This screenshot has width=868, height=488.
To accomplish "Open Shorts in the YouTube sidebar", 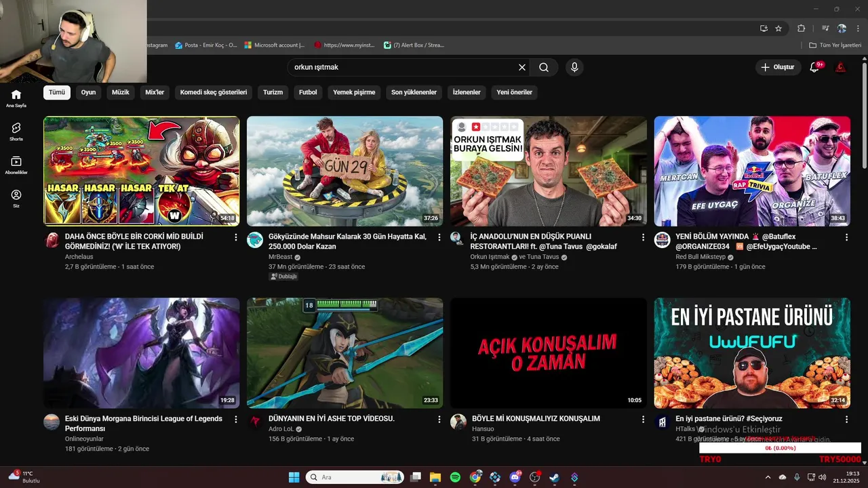I will point(16,131).
